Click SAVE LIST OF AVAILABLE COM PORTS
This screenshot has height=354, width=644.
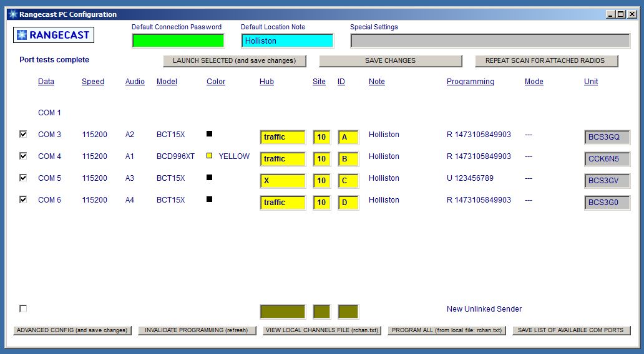coord(572,330)
